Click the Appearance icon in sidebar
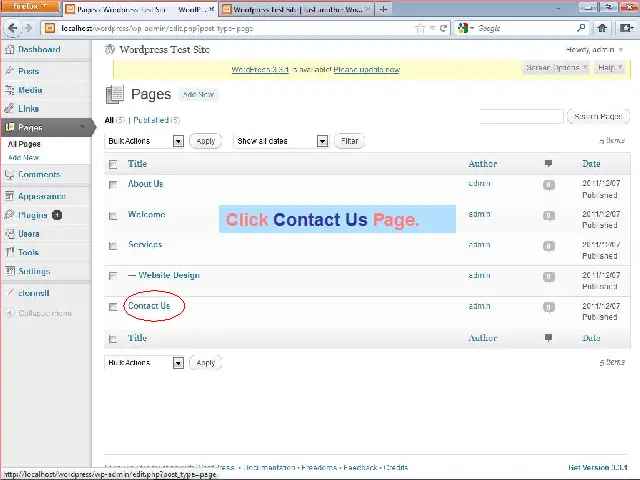This screenshot has height=480, width=640. (9, 196)
